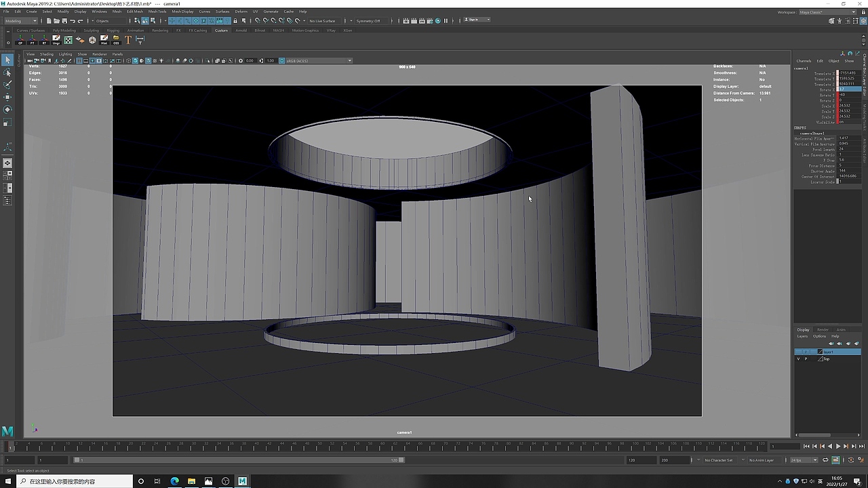868x488 pixels.
Task: Activate the Move tool in toolbox
Action: point(7,97)
